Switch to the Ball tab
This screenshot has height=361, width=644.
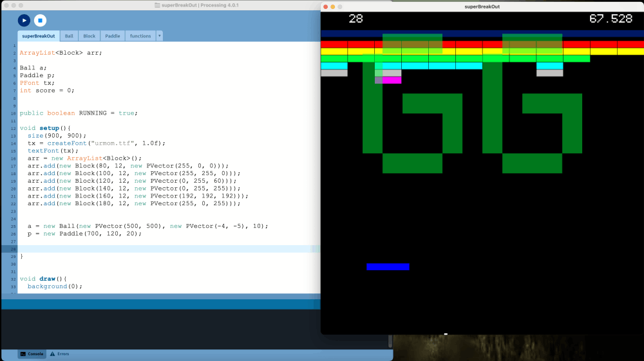pyautogui.click(x=69, y=36)
